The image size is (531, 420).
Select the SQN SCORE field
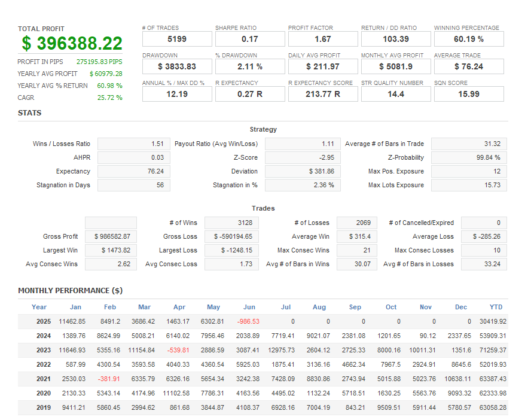469,93
